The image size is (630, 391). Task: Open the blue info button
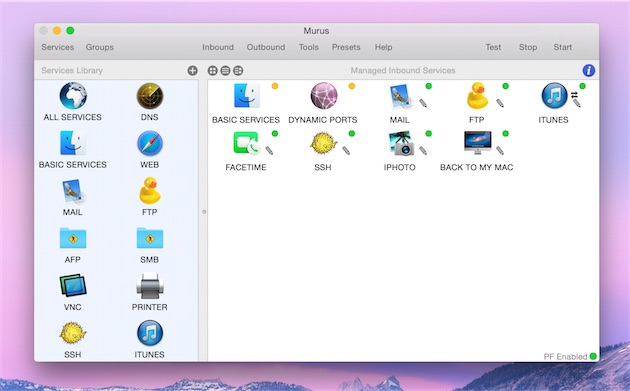pos(589,70)
